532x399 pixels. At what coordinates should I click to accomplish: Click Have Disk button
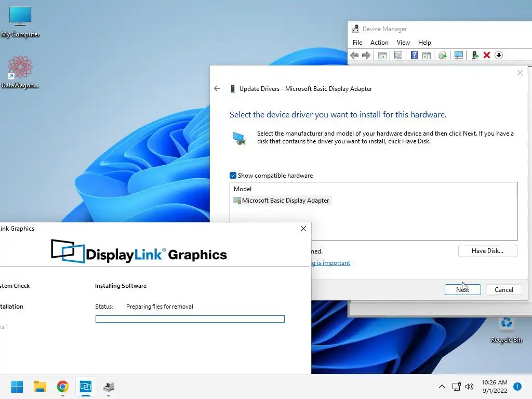click(487, 251)
